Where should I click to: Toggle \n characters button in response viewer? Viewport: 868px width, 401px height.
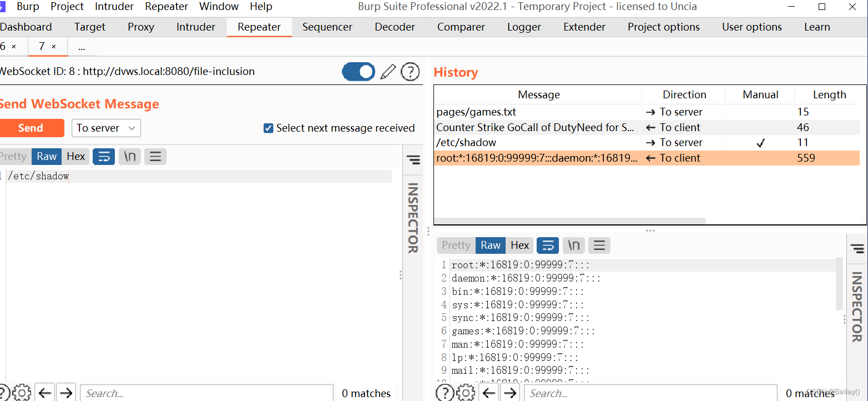(x=574, y=245)
